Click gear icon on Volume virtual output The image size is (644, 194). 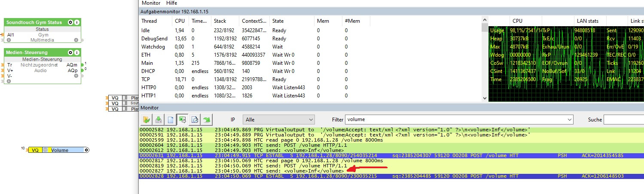tap(86, 150)
